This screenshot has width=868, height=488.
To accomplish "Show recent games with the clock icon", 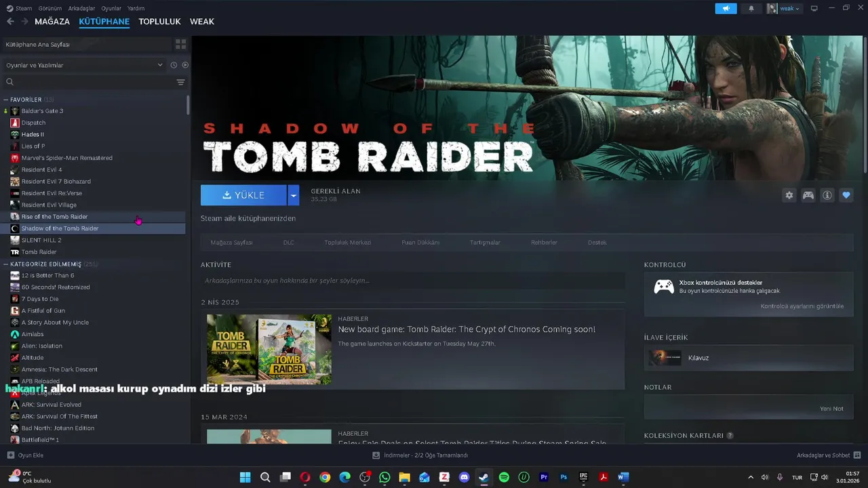I will (x=174, y=65).
